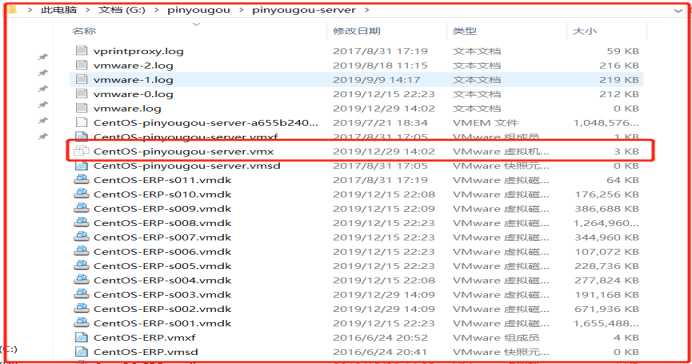Select file name CentOS-ERP-s011.vmdk
Screen dimensions: 692x364
[162, 180]
